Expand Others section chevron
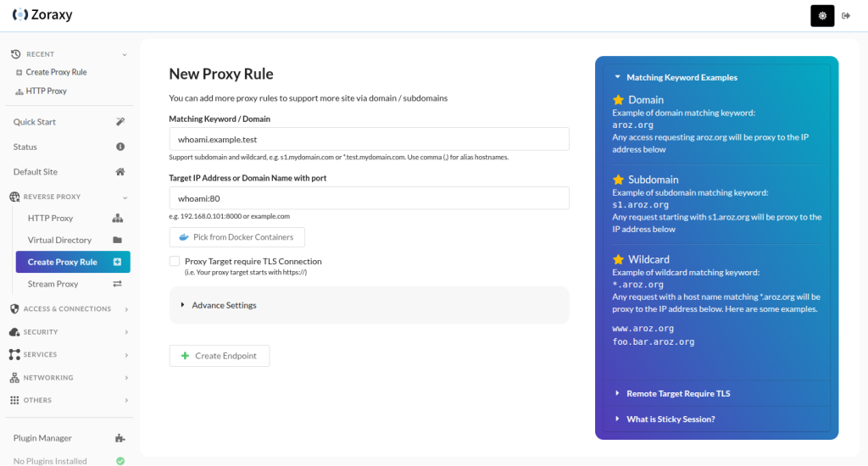Viewport: 868px width, 466px height. [126, 400]
